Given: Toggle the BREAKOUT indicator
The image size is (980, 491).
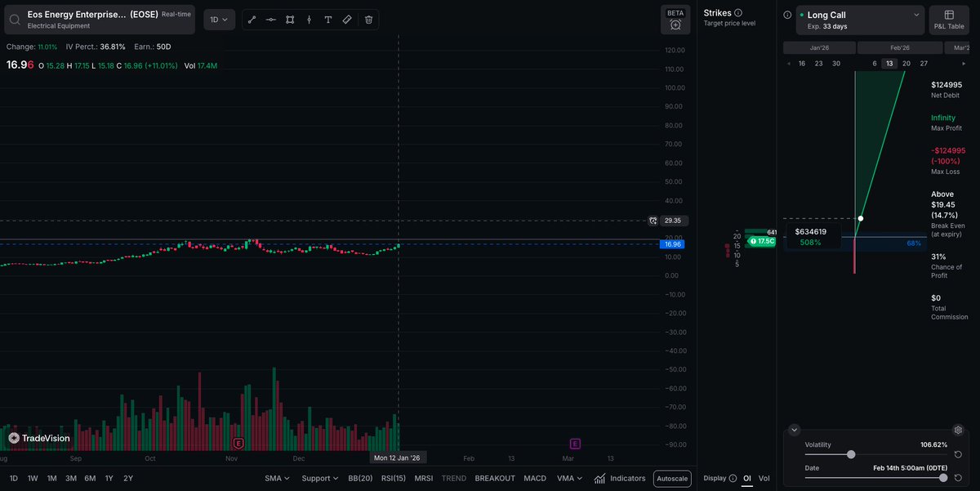Looking at the screenshot, I should (495, 479).
